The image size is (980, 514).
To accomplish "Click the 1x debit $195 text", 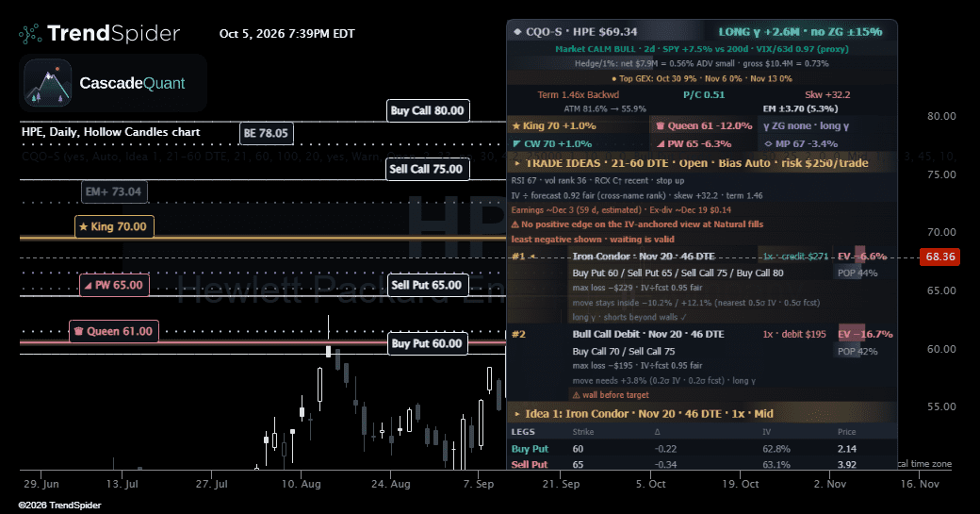I will point(794,335).
